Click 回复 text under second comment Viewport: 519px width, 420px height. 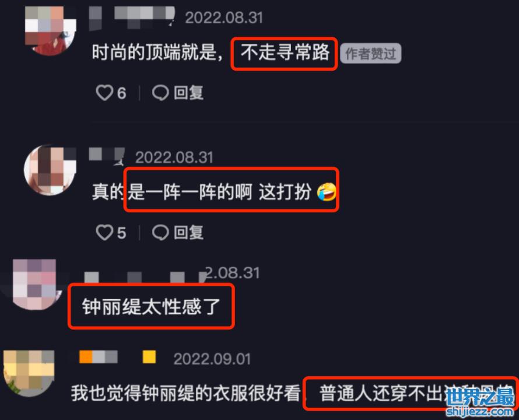[189, 232]
